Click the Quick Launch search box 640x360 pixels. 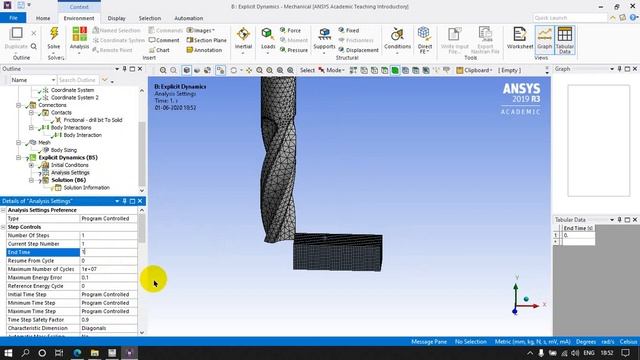570,18
